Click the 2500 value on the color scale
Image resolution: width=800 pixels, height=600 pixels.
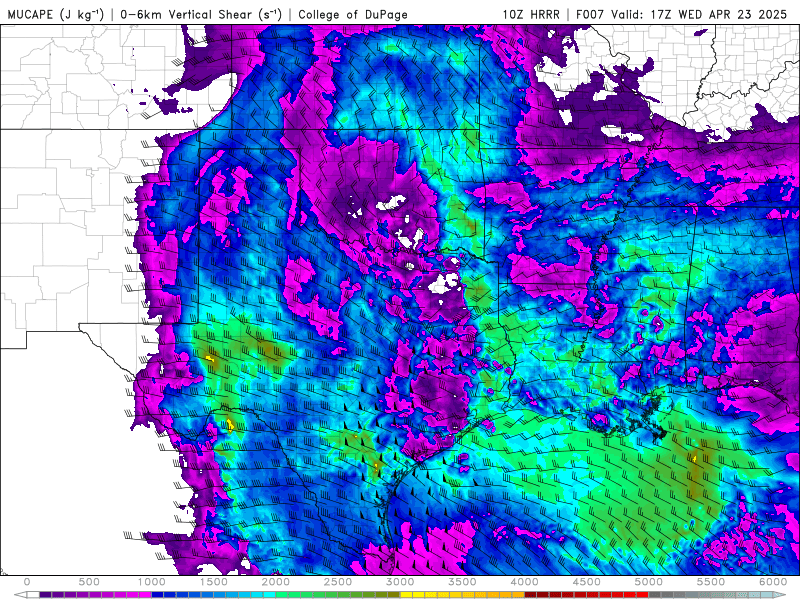(x=338, y=582)
